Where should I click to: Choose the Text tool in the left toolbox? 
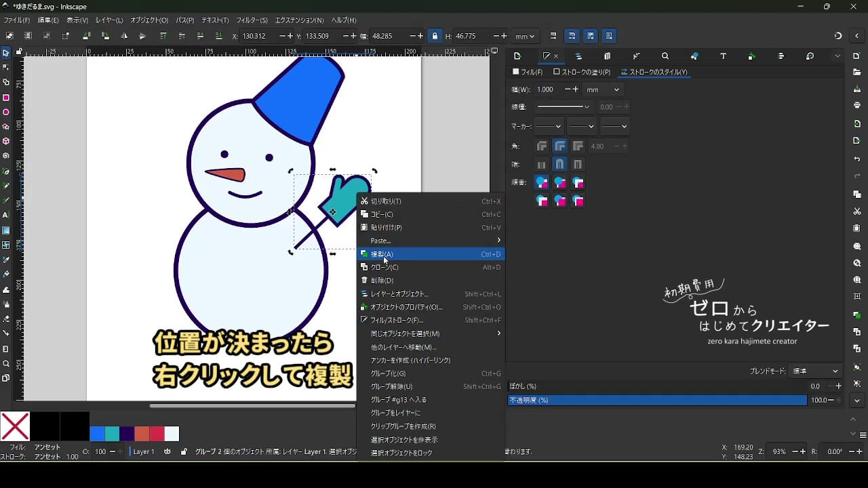pos(6,215)
